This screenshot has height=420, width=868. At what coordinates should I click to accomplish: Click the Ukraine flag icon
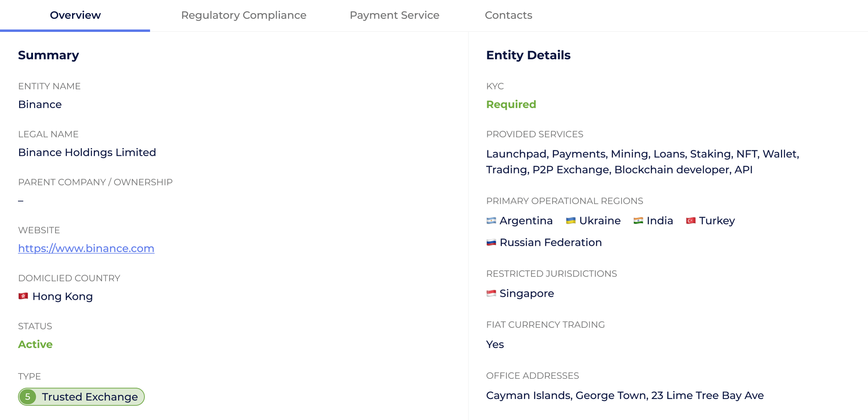571,221
